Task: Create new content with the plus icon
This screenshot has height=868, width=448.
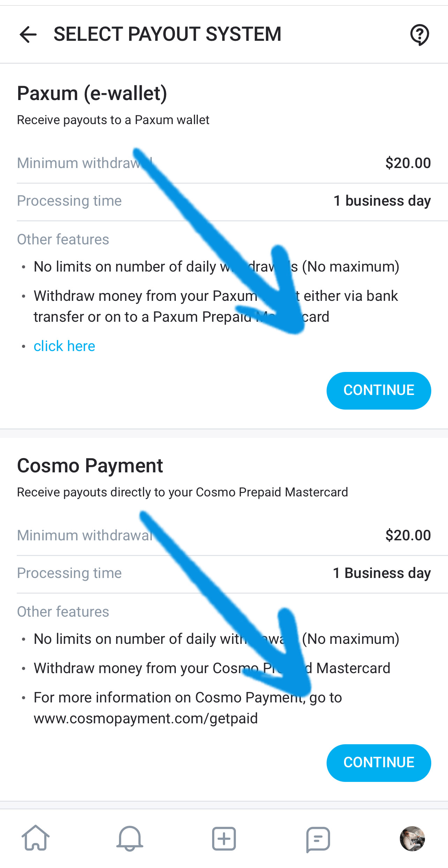Action: tap(224, 839)
